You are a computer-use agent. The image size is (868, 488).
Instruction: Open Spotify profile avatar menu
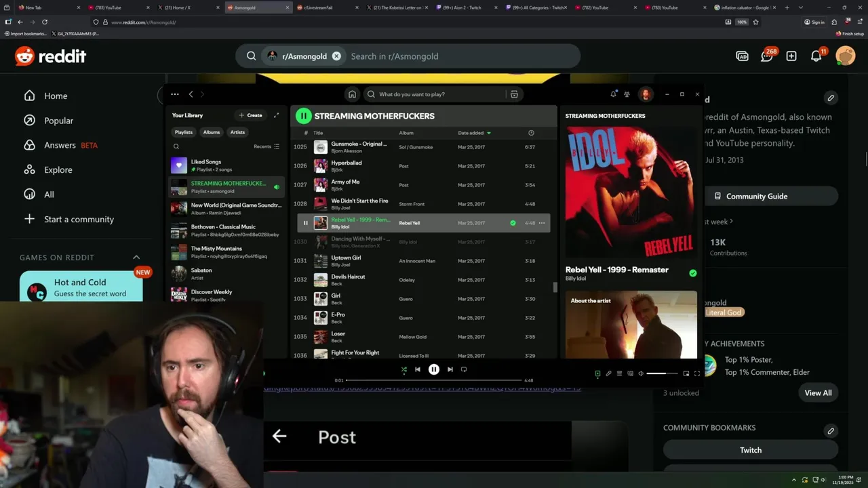coord(646,94)
